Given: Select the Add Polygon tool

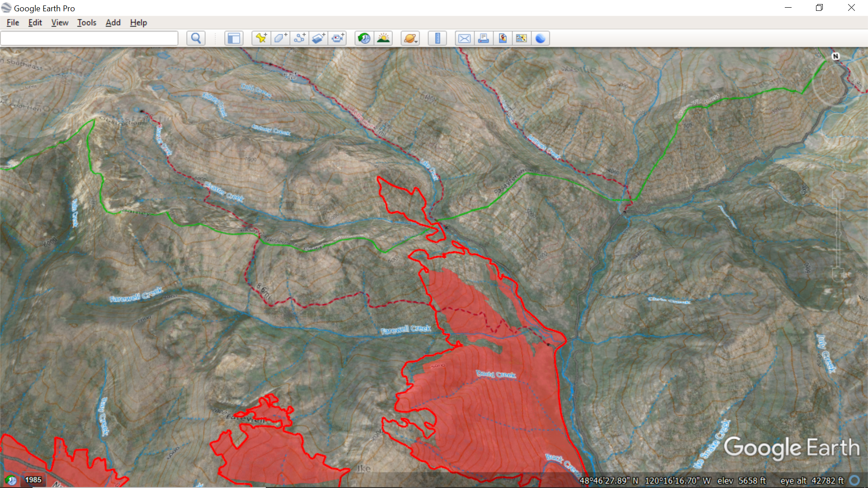Looking at the screenshot, I should coord(280,38).
